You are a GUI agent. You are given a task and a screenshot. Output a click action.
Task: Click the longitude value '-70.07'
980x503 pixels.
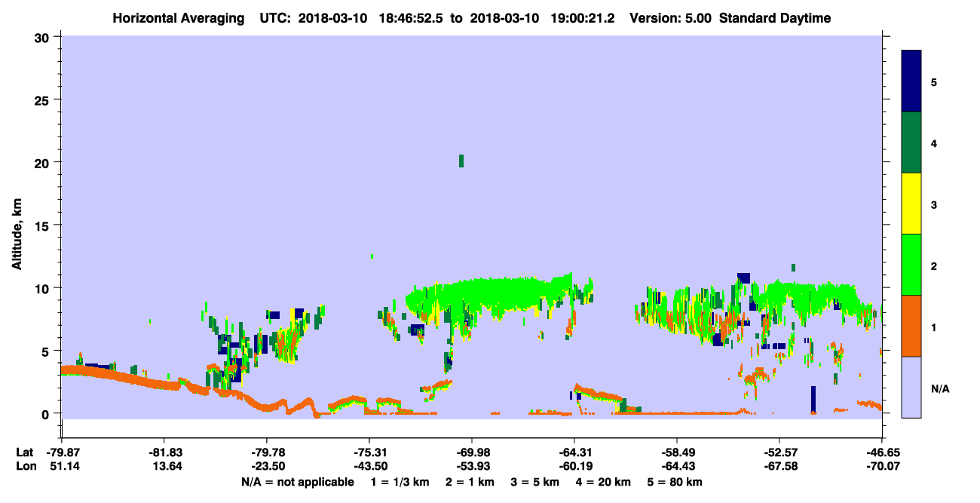(x=882, y=466)
